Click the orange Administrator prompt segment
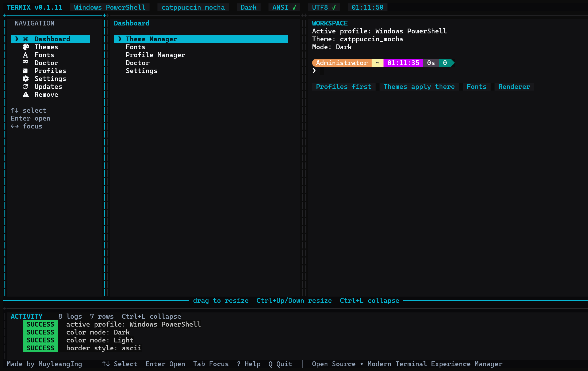Image resolution: width=588 pixels, height=371 pixels. pyautogui.click(x=342, y=63)
